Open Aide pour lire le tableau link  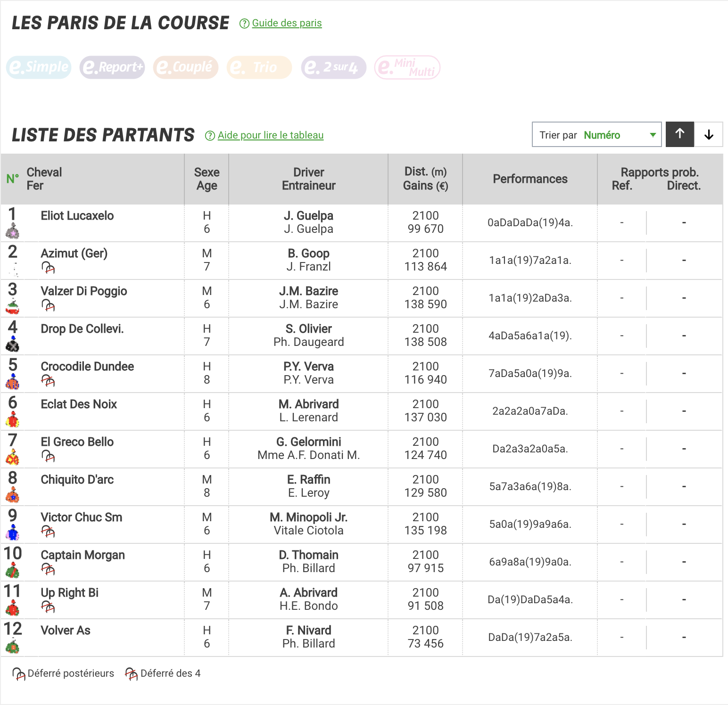pos(271,135)
